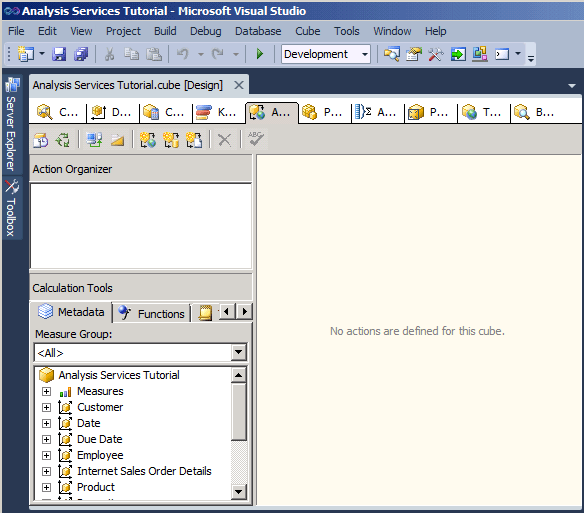Click the Analysis Services Tutorial cube icon
This screenshot has height=513, width=584.
click(x=47, y=375)
